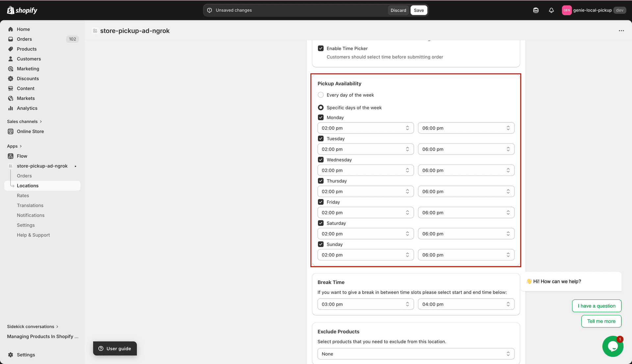The image size is (632, 364).
Task: Click the notifications bell icon
Action: point(551,10)
